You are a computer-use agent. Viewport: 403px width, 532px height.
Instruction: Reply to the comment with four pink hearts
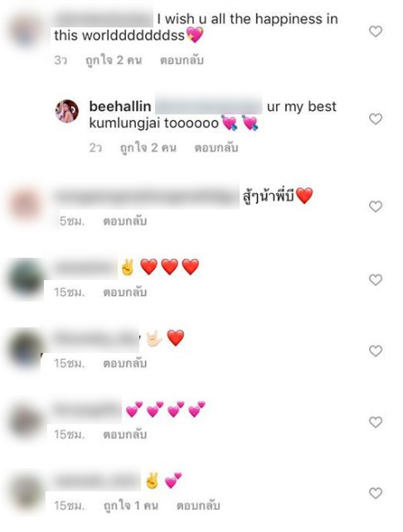click(125, 434)
